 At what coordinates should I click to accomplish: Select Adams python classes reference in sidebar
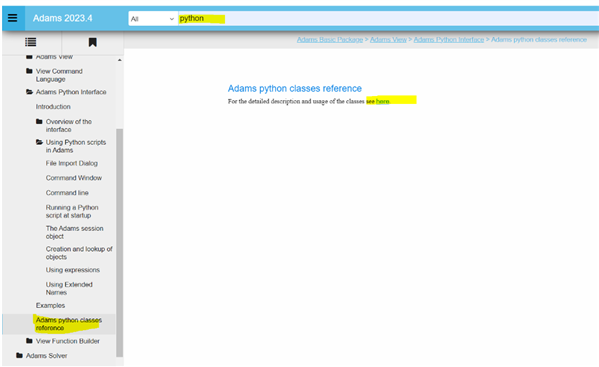pyautogui.click(x=69, y=324)
